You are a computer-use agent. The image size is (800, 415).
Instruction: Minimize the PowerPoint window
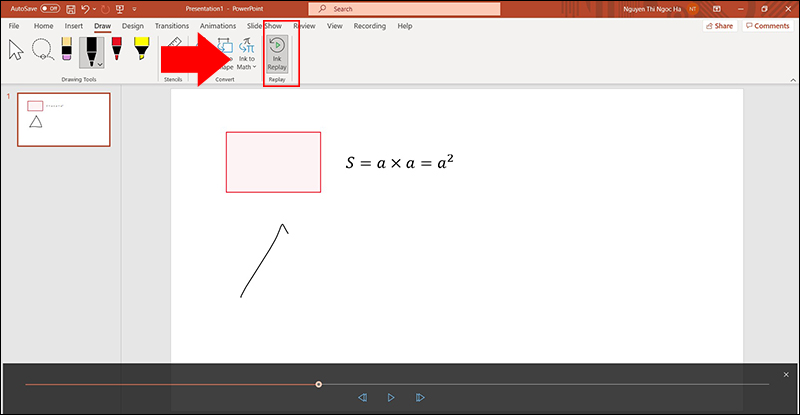tap(740, 9)
